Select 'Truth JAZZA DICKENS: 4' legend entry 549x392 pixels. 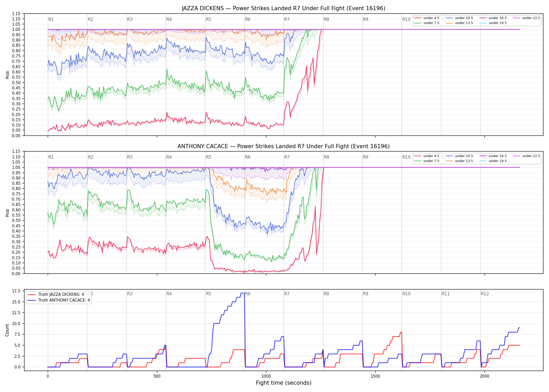click(56, 295)
